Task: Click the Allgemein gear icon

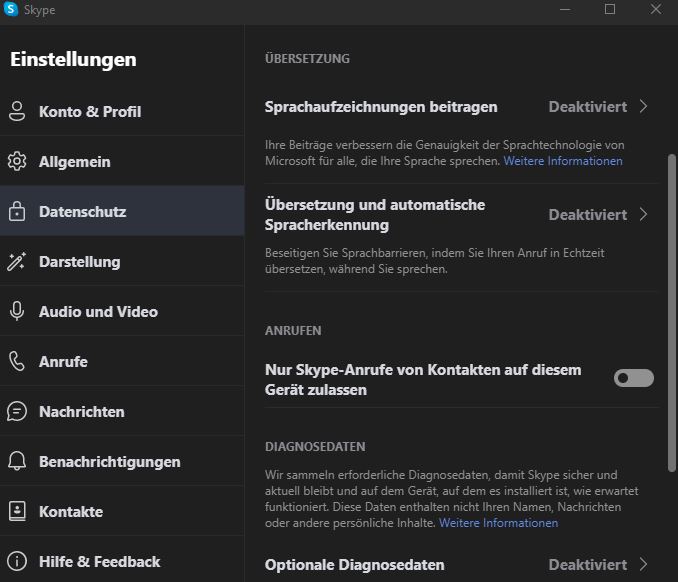Action: coord(17,161)
